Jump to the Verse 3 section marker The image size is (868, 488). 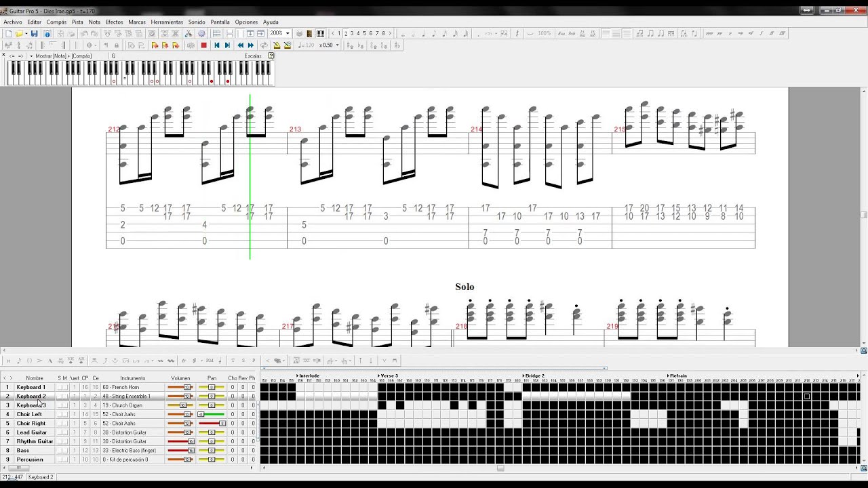(388, 375)
